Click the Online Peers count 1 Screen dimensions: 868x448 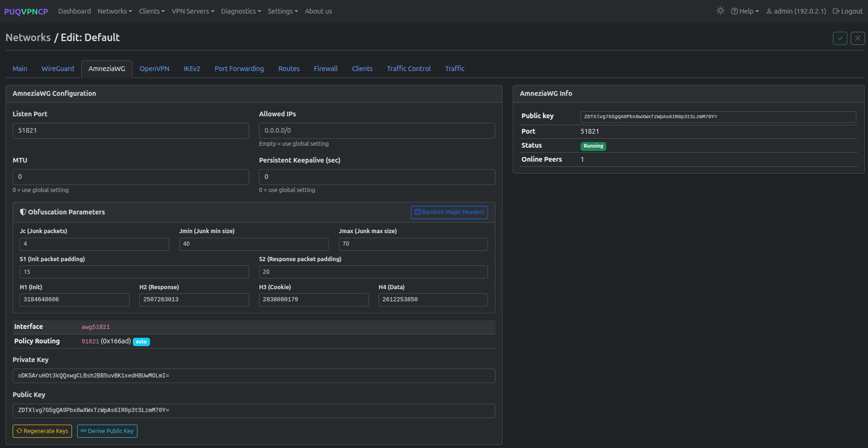(582, 160)
